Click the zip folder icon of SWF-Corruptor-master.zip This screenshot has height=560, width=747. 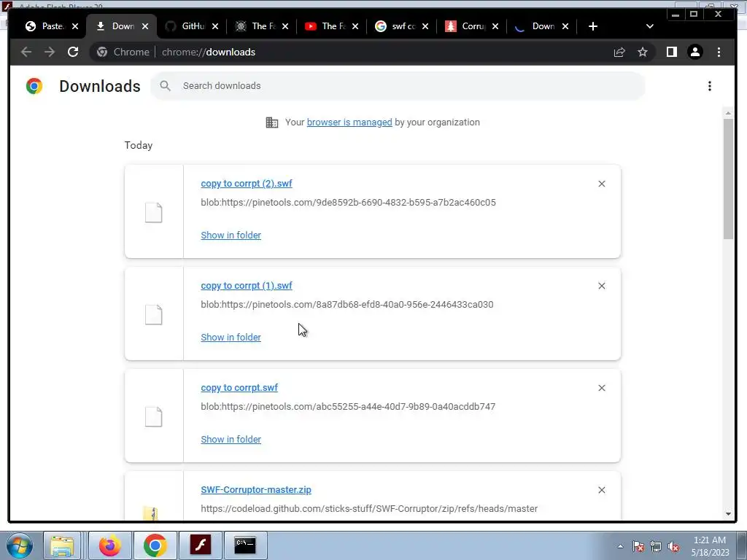(x=150, y=513)
